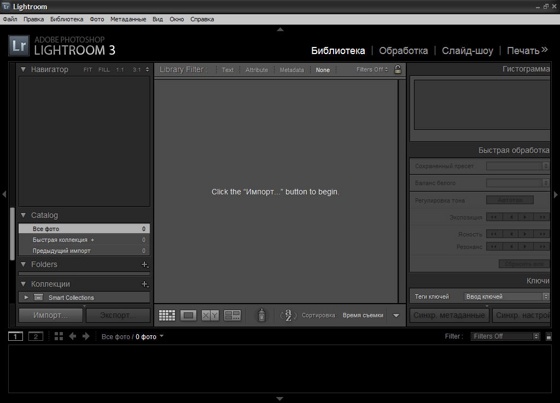Open the toolbar options down-arrow menu

click(x=396, y=315)
